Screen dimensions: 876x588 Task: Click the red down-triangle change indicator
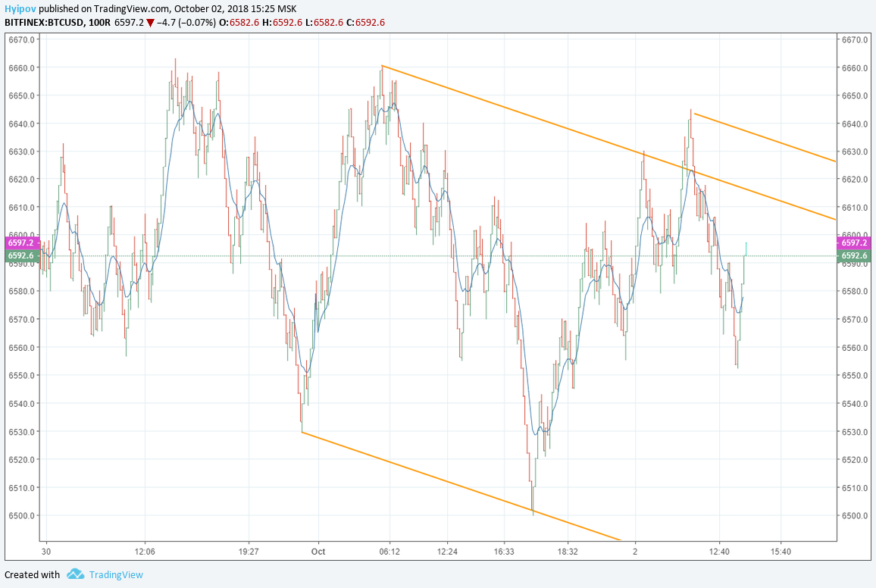click(x=150, y=23)
